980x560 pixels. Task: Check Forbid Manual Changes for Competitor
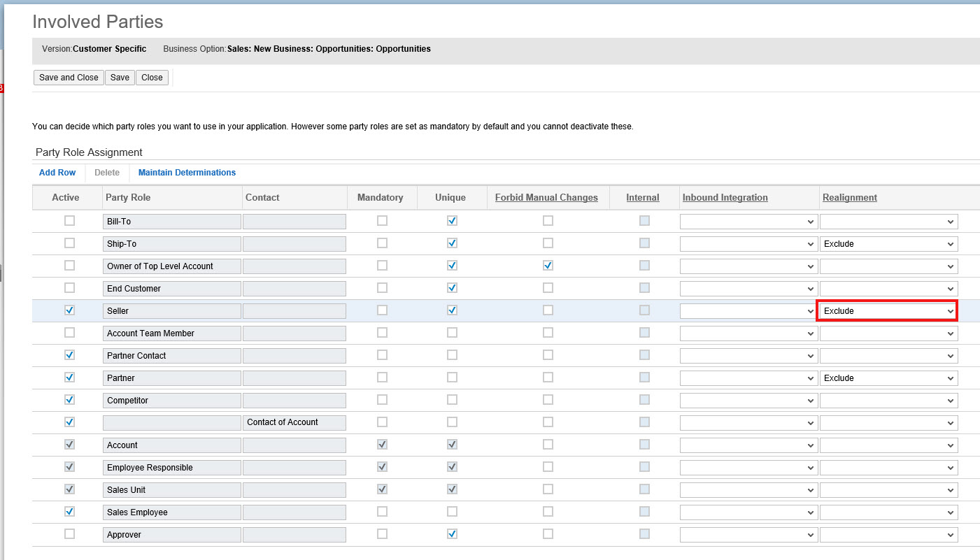(548, 399)
